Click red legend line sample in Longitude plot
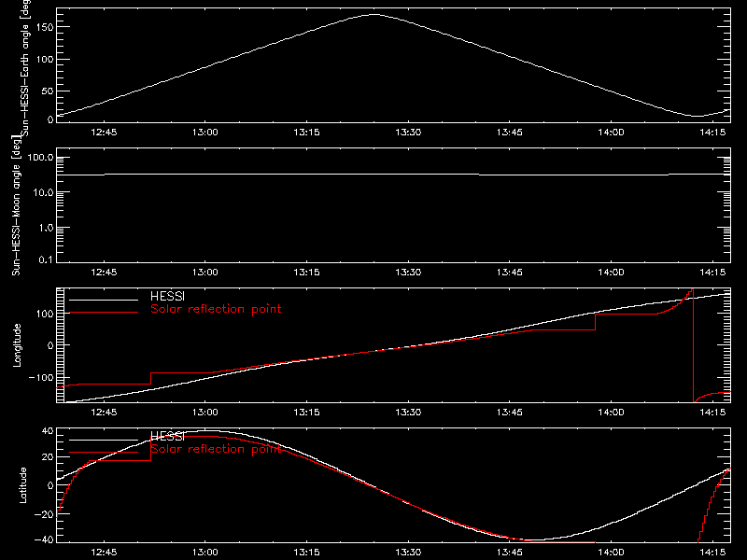 click(x=104, y=313)
